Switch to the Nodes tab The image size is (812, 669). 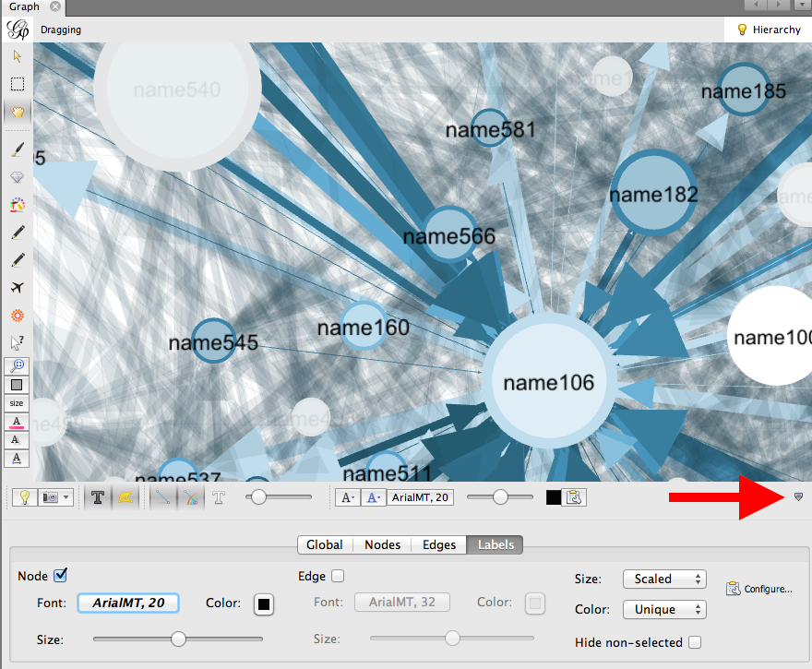[382, 544]
